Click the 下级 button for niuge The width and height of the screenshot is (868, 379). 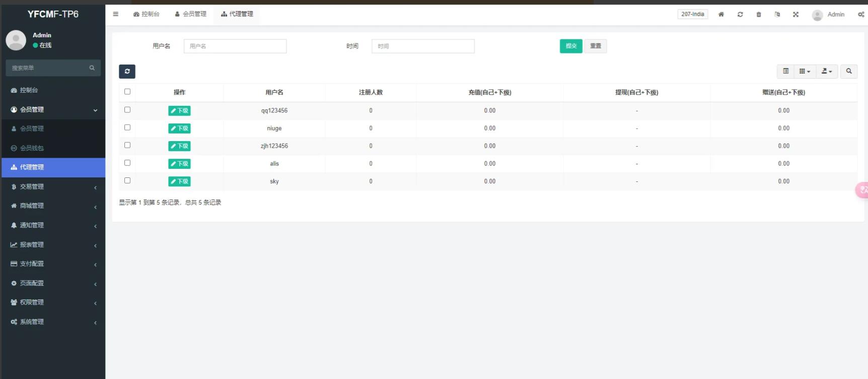coord(179,129)
